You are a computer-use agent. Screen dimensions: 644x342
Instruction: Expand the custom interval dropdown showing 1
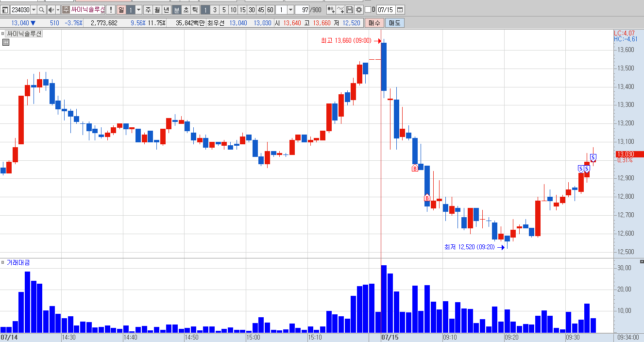point(290,10)
